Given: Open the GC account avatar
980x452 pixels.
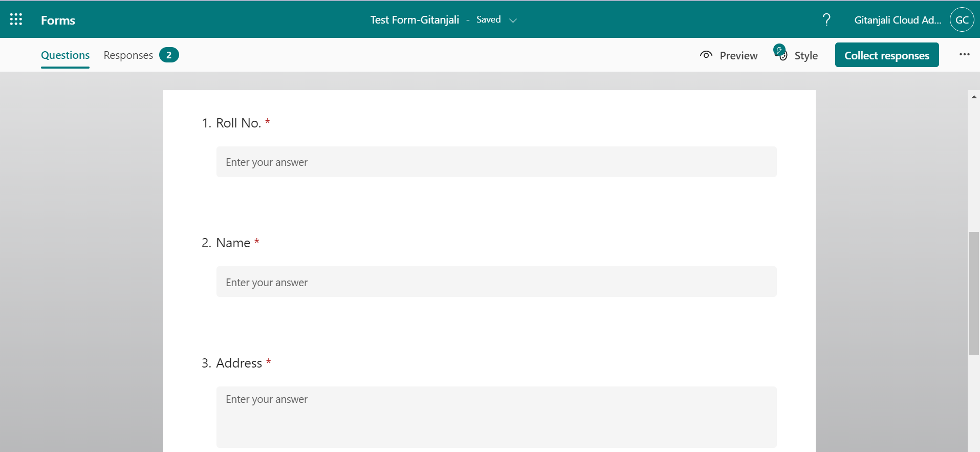Looking at the screenshot, I should tap(962, 20).
